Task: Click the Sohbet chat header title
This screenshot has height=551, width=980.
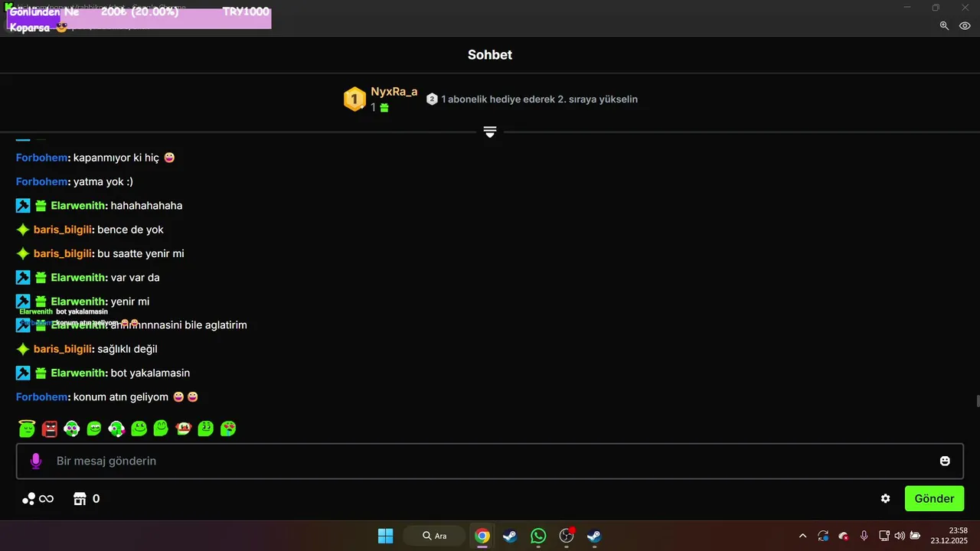Action: coord(490,55)
